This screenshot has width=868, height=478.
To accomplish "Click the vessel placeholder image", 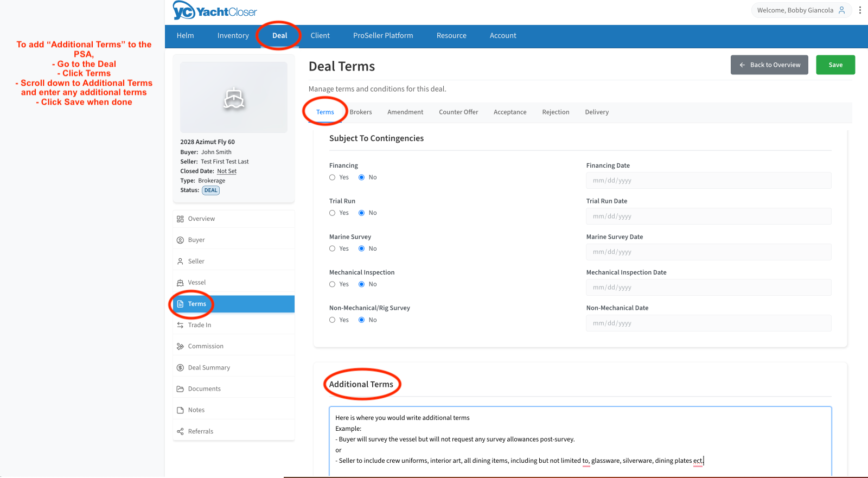I will 234,97.
